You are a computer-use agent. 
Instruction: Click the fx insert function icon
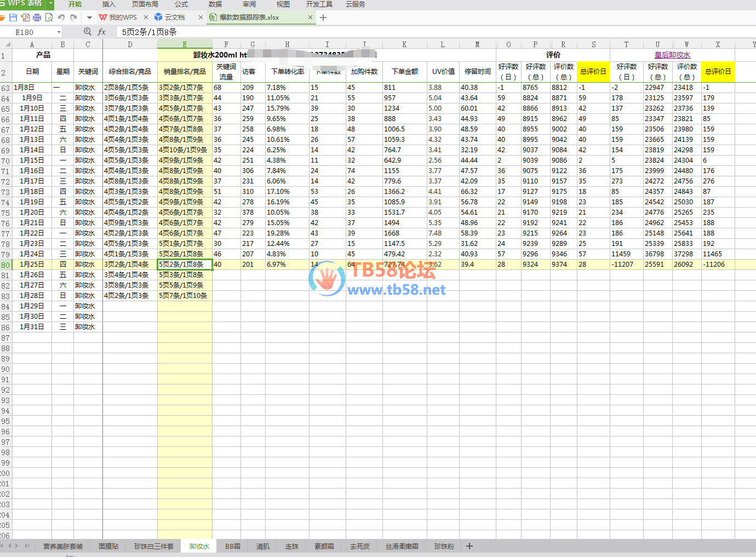(x=102, y=32)
